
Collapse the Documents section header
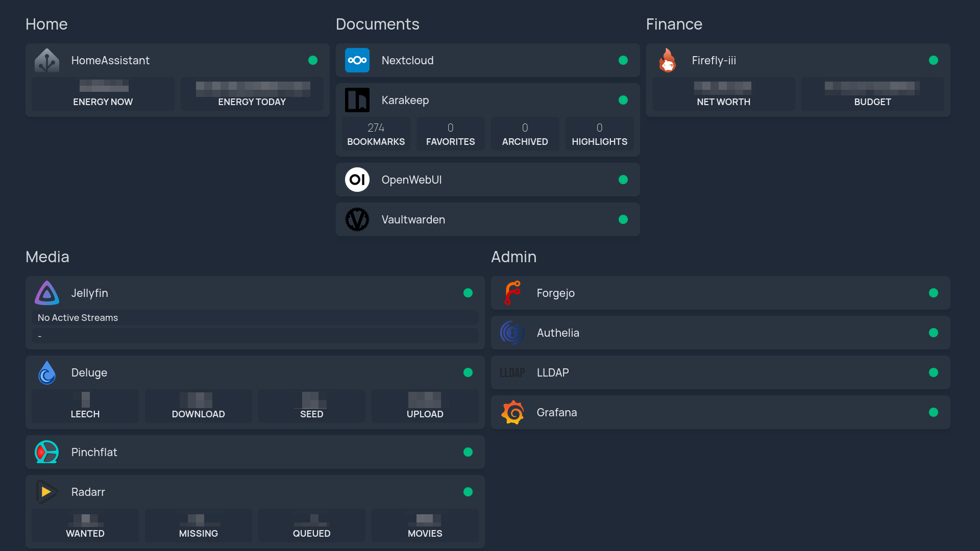pos(378,24)
